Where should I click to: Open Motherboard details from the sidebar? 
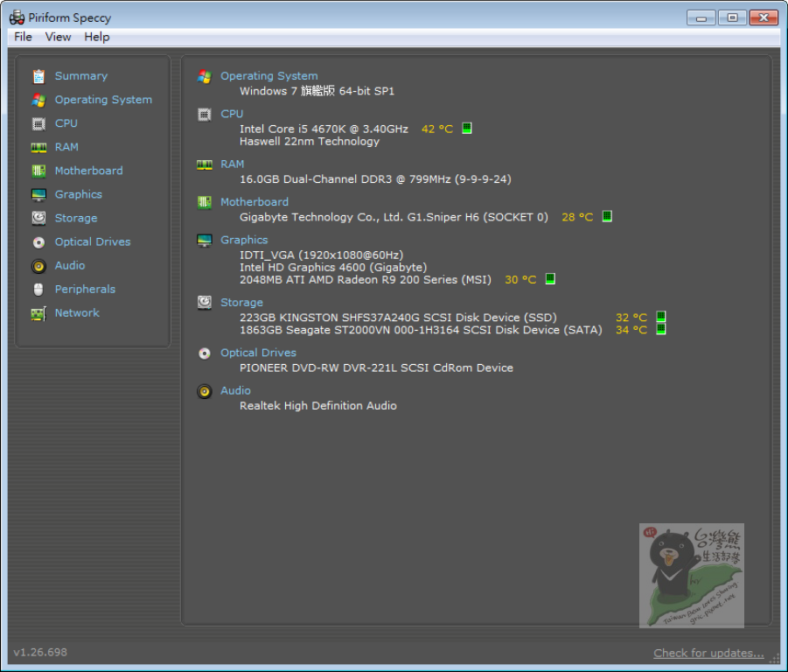click(x=88, y=171)
